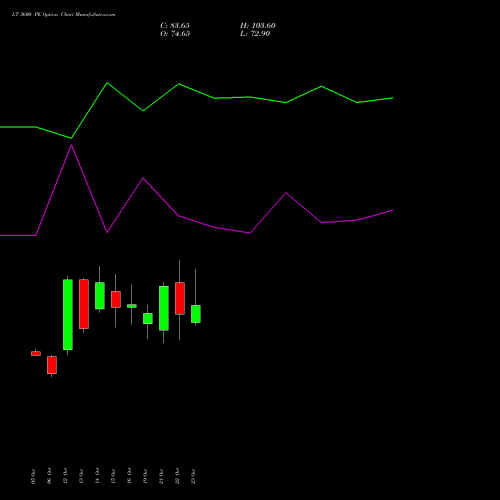Image resolution: width=500 pixels, height=500 pixels.
Task: Select the small green 19 Oct candlestick
Action: tap(148, 318)
